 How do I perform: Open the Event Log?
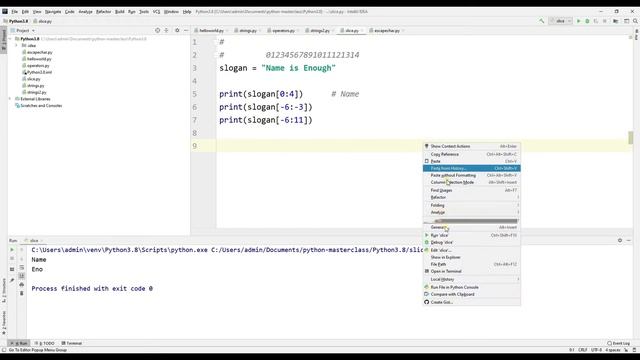click(x=618, y=343)
